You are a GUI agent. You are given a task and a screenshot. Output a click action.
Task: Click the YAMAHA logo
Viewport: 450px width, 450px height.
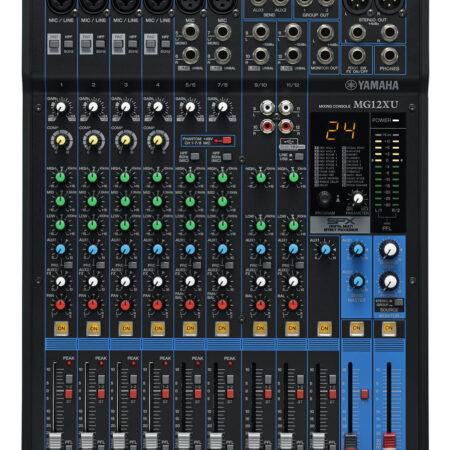coord(372,85)
